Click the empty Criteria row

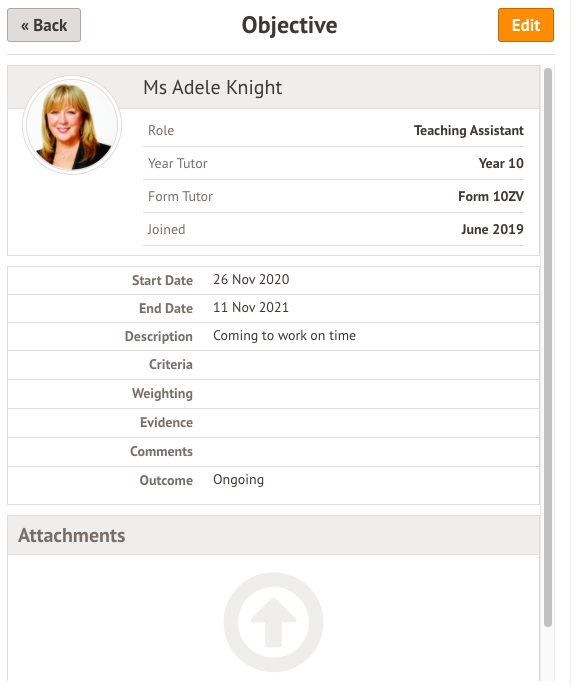(273, 365)
